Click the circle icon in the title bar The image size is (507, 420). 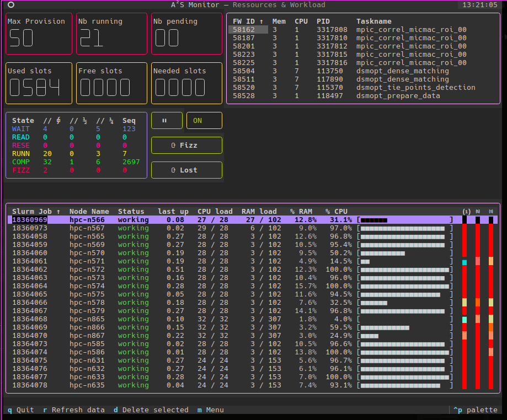click(10, 4)
